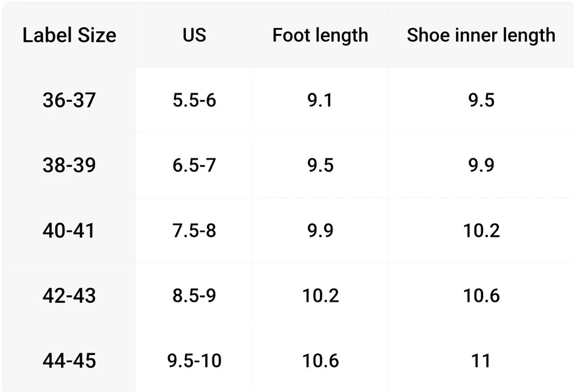Click shoe inner length 10.6 value

pos(481,295)
